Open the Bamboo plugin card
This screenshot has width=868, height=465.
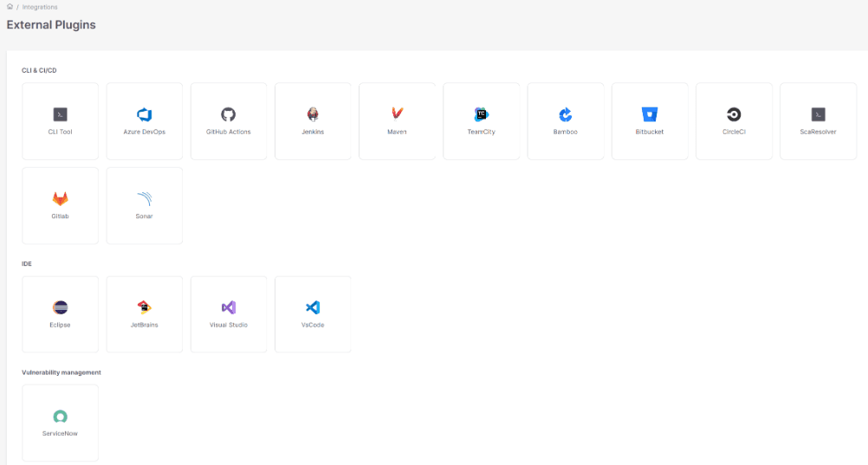565,121
